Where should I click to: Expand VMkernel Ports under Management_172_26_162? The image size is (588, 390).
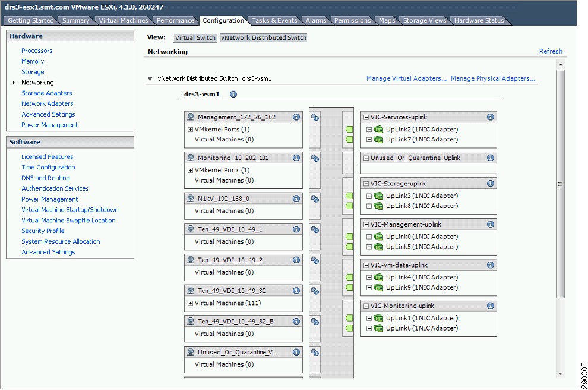[190, 130]
